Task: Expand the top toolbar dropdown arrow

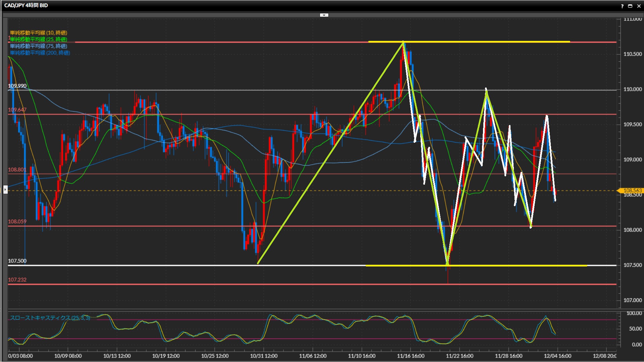Action: pos(324,15)
